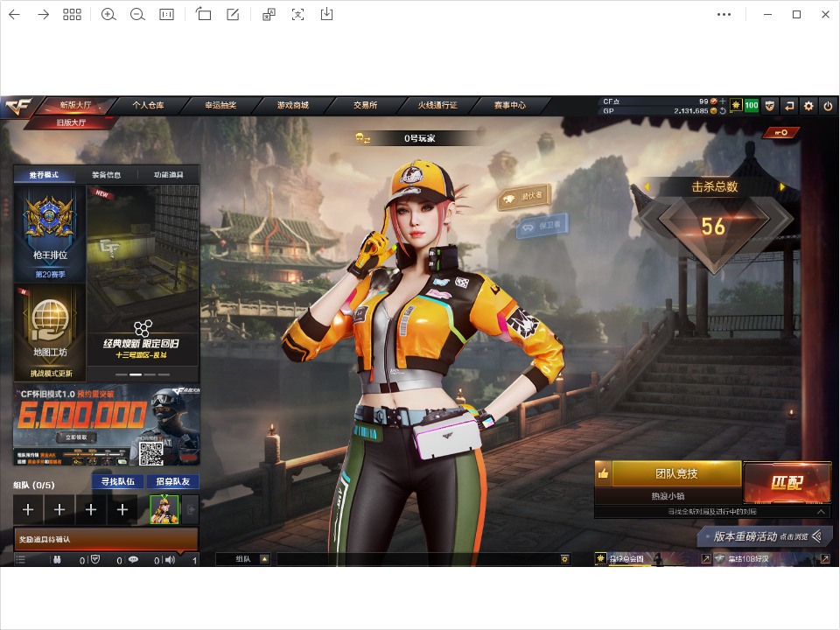Screen dimensions: 840x630
Task: Open game settings gear icon
Action: click(x=808, y=106)
